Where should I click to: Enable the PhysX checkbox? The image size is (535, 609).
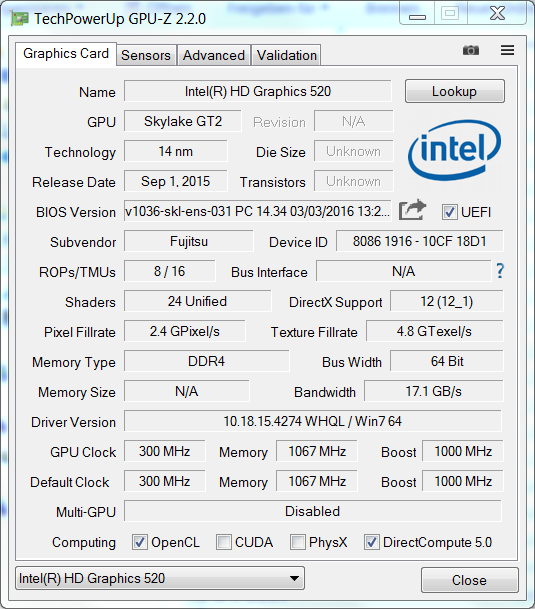pyautogui.click(x=298, y=542)
